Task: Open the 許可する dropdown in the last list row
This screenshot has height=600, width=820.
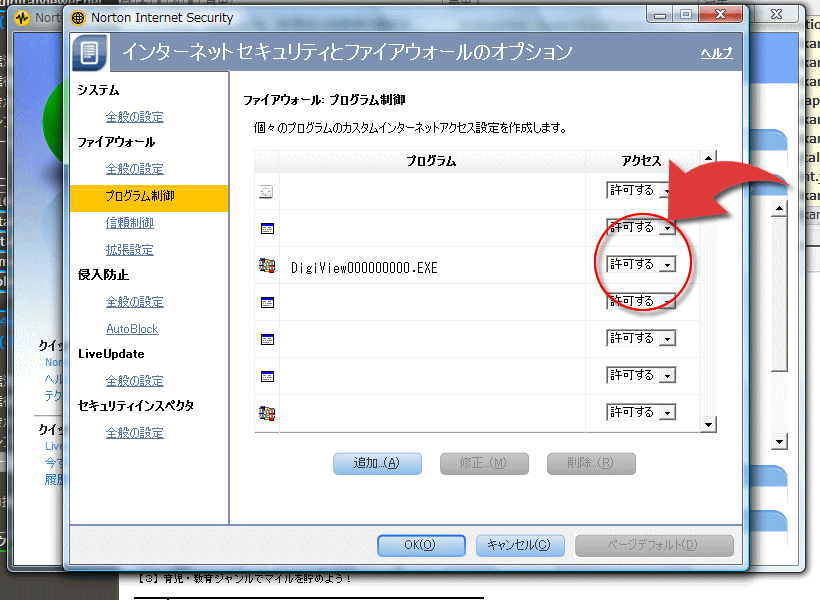Action: coord(667,413)
